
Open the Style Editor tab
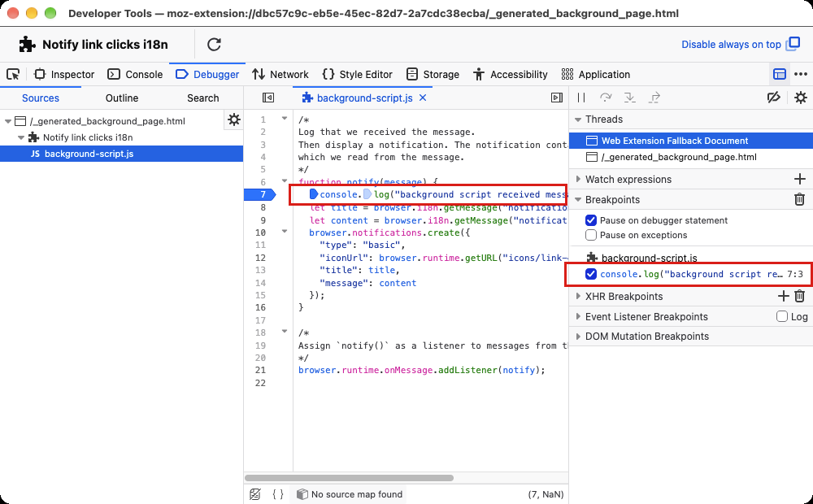coord(357,74)
